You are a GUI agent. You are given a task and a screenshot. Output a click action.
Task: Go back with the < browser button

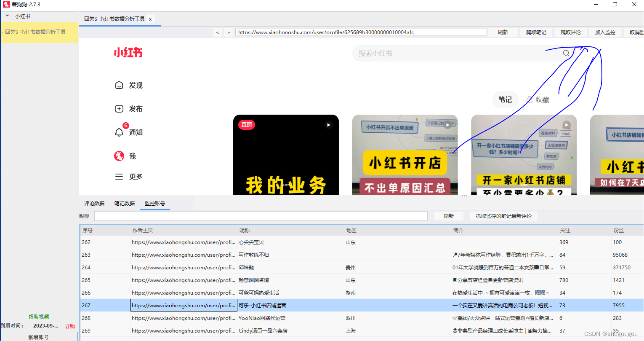[217, 32]
